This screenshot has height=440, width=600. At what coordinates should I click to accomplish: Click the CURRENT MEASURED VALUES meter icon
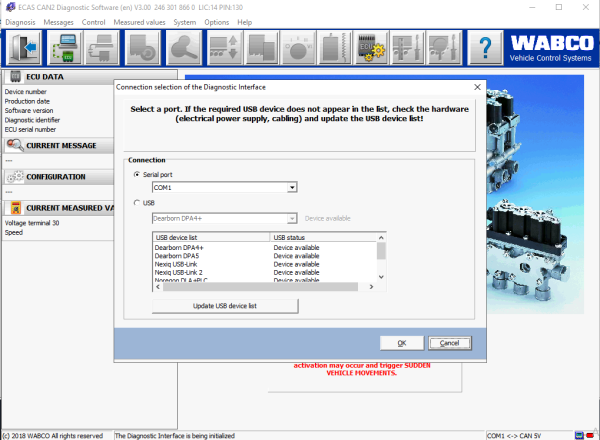16,208
